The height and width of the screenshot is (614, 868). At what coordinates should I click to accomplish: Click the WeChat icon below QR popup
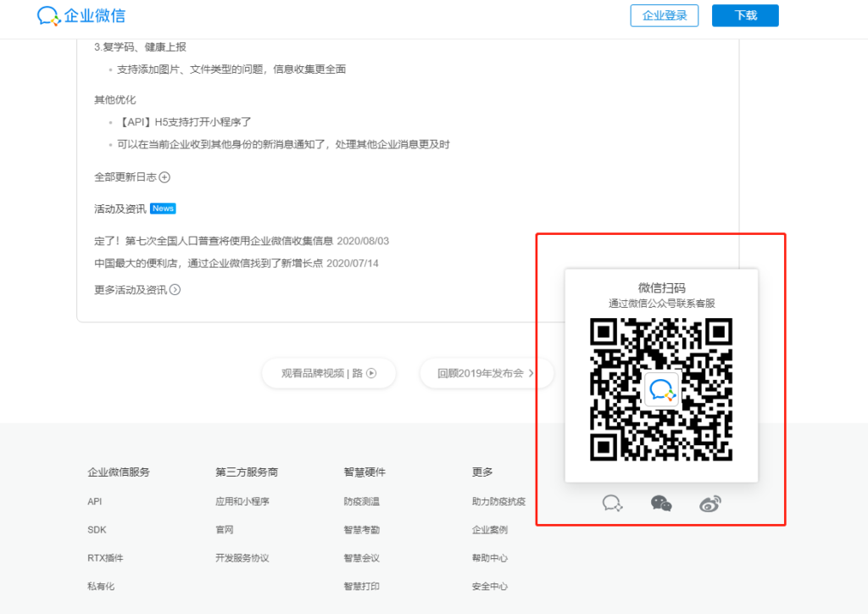coord(661,503)
